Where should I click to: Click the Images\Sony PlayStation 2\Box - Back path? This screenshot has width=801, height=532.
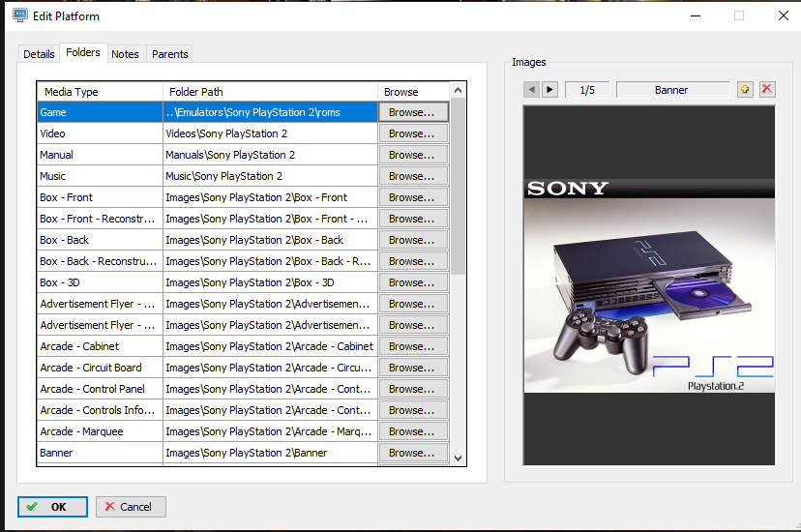coord(270,240)
